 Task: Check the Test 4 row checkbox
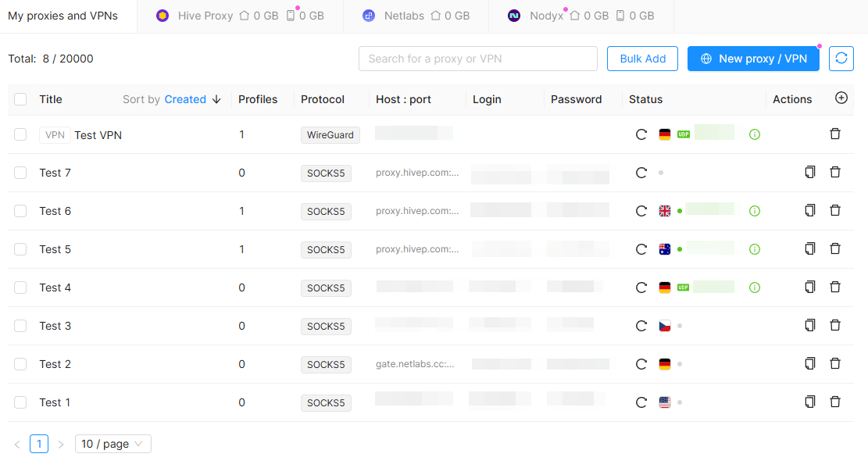click(x=20, y=288)
